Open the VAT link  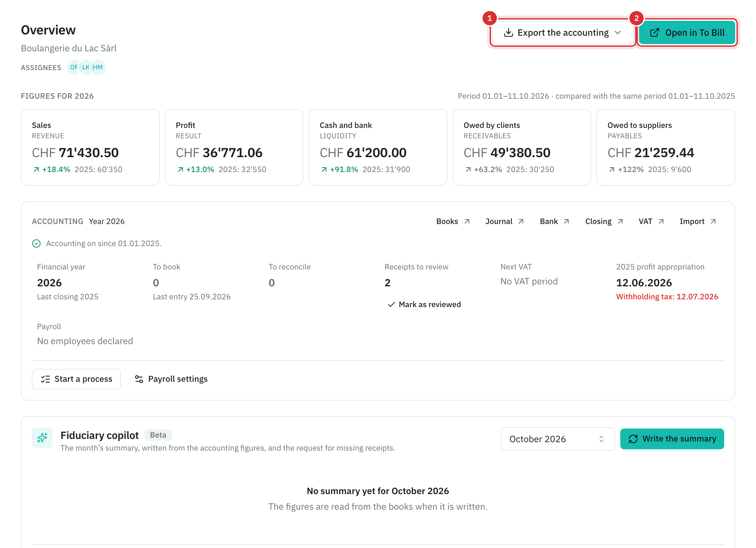(651, 221)
